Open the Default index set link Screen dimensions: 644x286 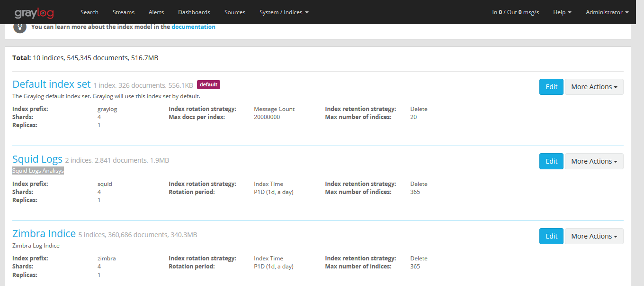(51, 84)
